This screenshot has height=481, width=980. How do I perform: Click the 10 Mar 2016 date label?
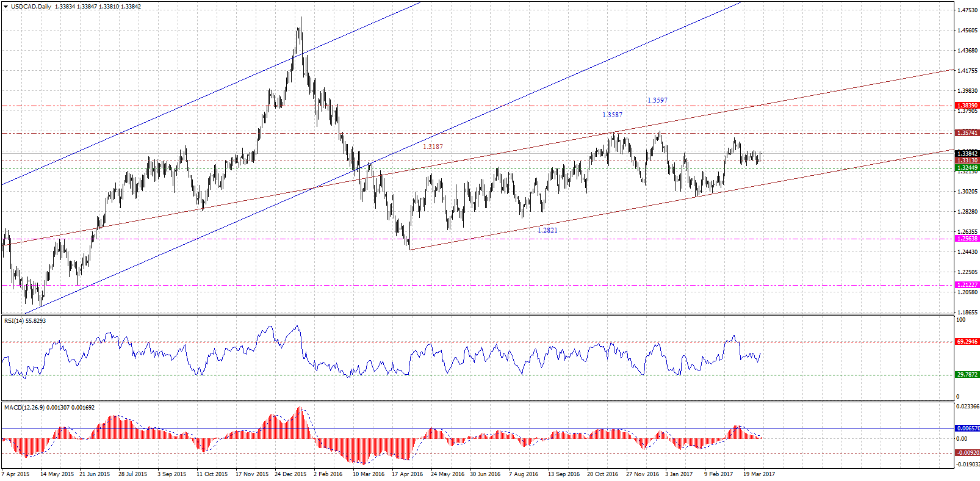369,474
